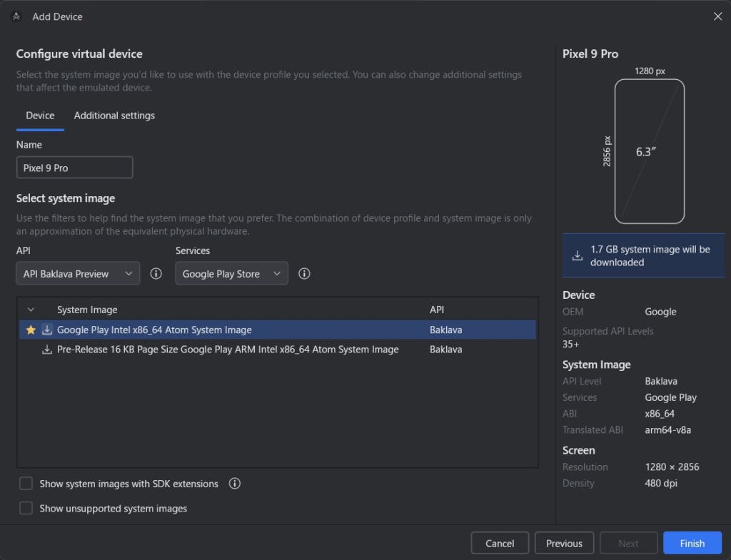The height and width of the screenshot is (560, 731).
Task: Select the Device tab
Action: (40, 115)
